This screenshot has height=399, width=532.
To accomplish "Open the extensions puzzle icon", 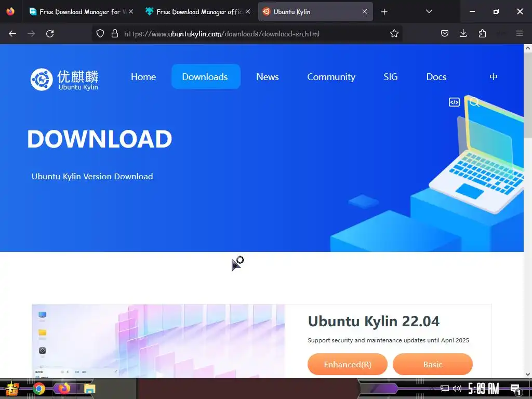I will tap(482, 34).
